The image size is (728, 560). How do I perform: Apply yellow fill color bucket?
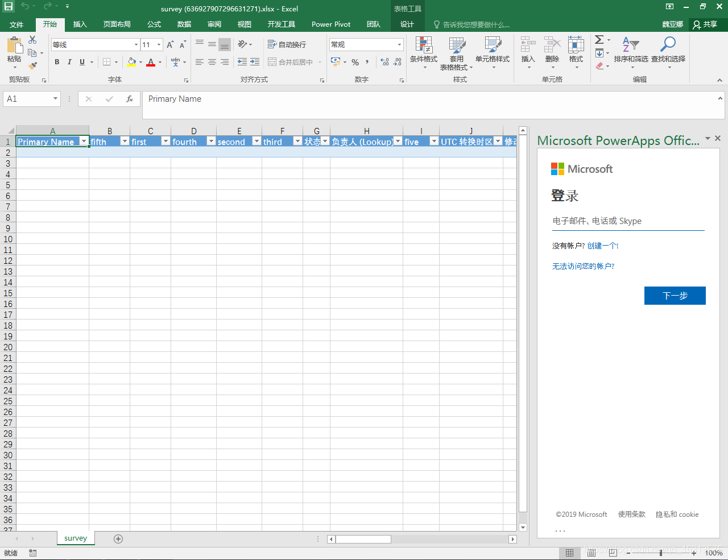pyautogui.click(x=131, y=62)
